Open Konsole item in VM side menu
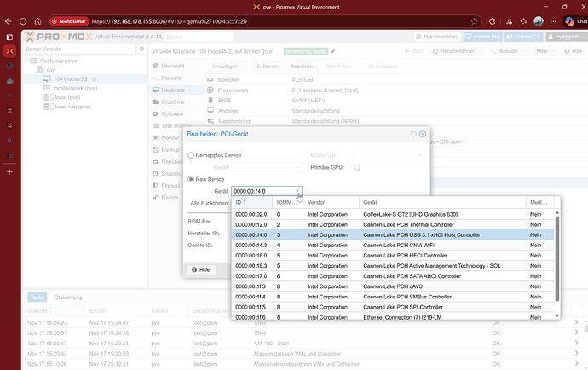Viewport: 588px width, 370px height. pyautogui.click(x=171, y=78)
